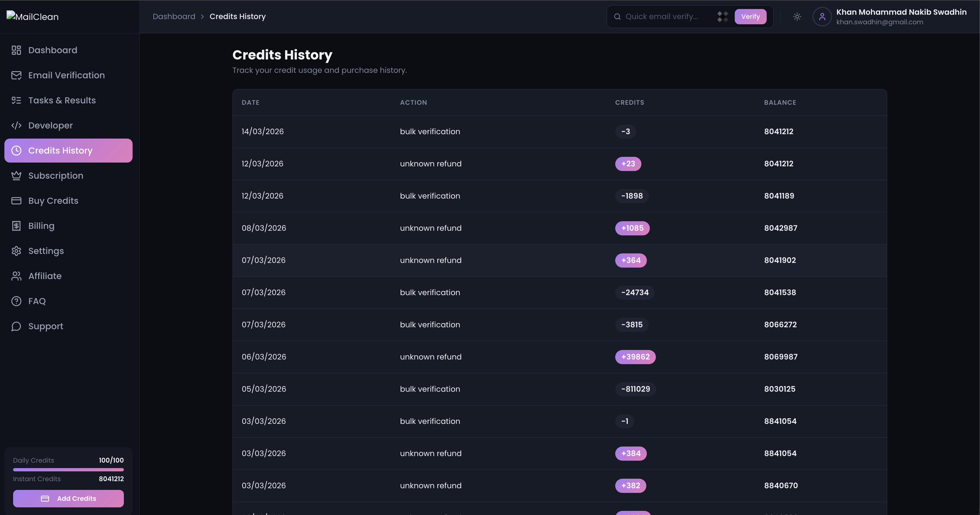This screenshot has height=515, width=980.
Task: Click the Tasks & Results list icon
Action: point(16,100)
